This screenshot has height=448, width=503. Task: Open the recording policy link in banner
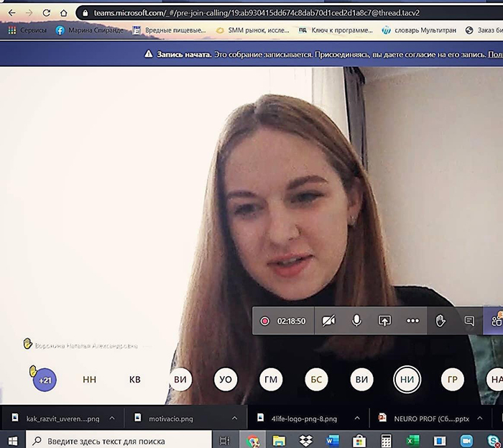(x=495, y=55)
